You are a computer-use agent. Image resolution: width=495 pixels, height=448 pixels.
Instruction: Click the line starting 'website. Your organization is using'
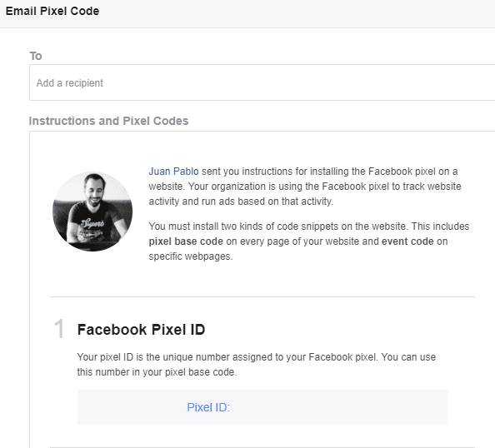(x=305, y=187)
